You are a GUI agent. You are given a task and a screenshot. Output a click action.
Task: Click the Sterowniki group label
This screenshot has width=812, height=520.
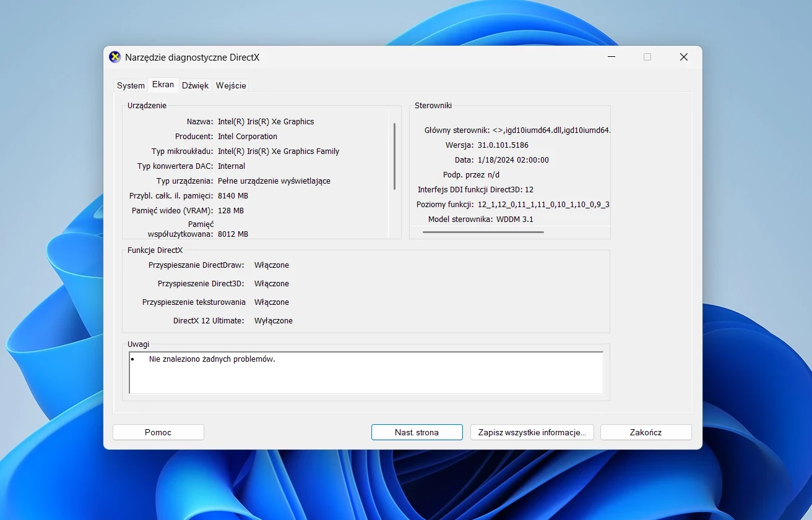pos(433,105)
